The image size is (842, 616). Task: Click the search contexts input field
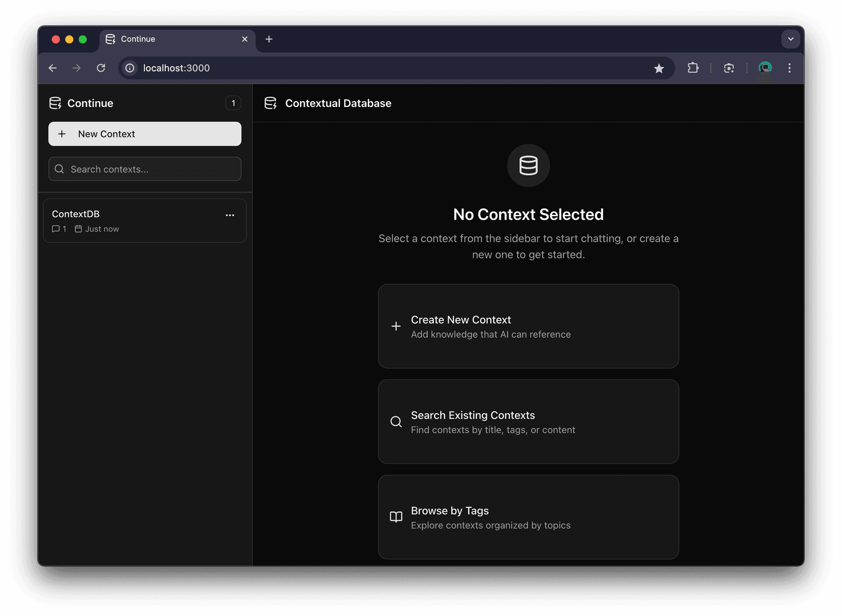click(x=145, y=169)
